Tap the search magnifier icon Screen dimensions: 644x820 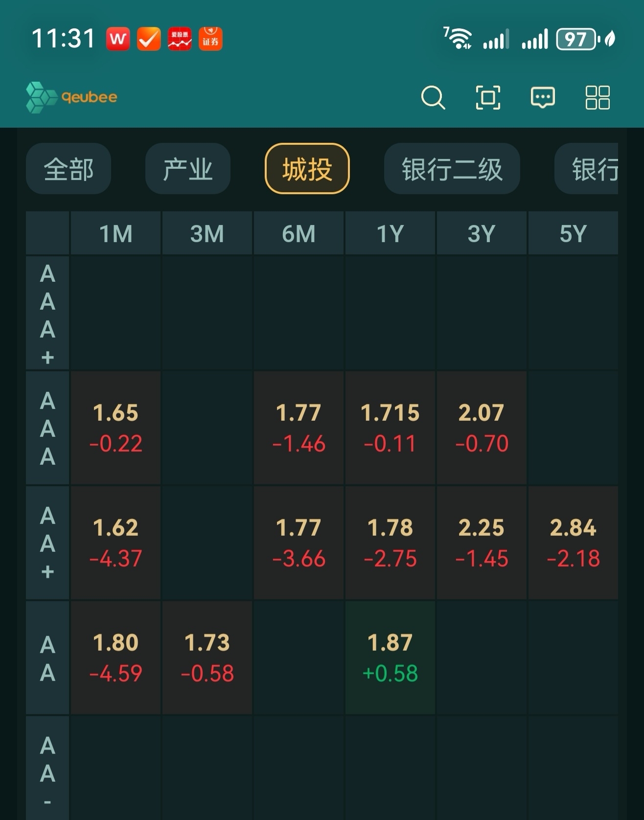pyautogui.click(x=433, y=97)
